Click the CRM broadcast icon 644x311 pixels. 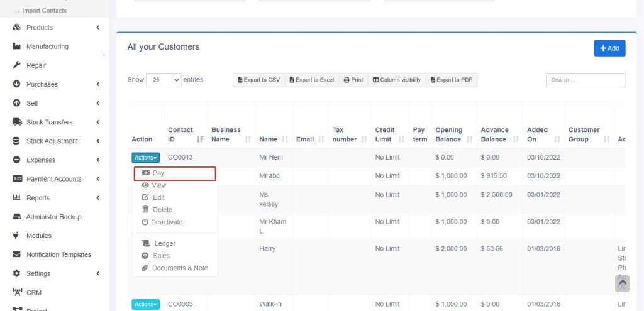[17, 292]
